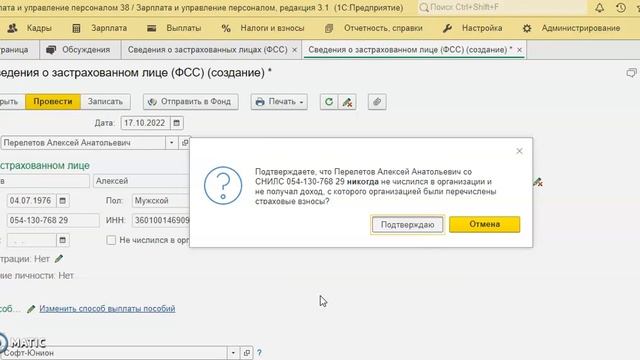Screen dimensions: 640x360
Task: Open the Зарплата menu section
Action: pos(100,28)
